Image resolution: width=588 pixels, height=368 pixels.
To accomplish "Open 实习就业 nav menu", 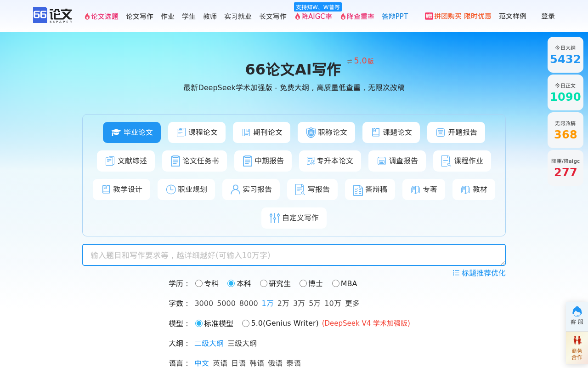I will pos(238,16).
